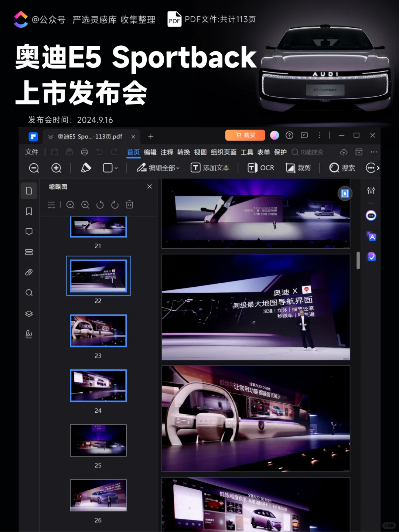Open the 编辑全部 dropdown

click(158, 168)
